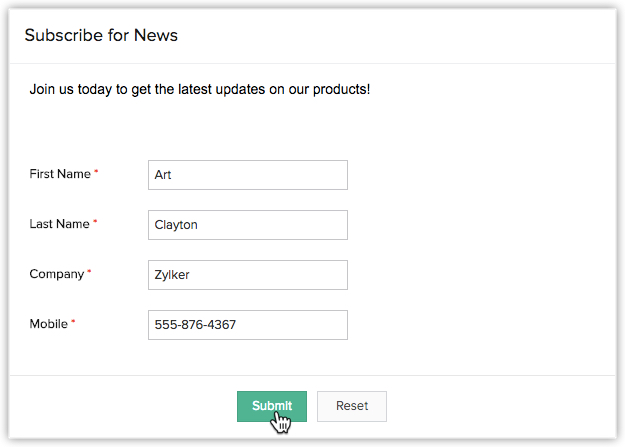Click the First Name label
This screenshot has width=625, height=447.
60,174
